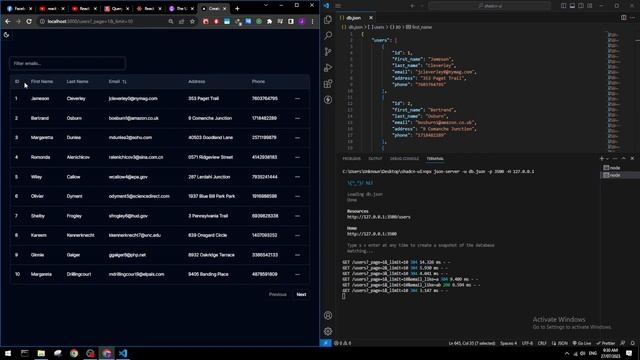This screenshot has height=360, width=640.
Task: Bookmark this page with the star icon
Action: [192, 21]
